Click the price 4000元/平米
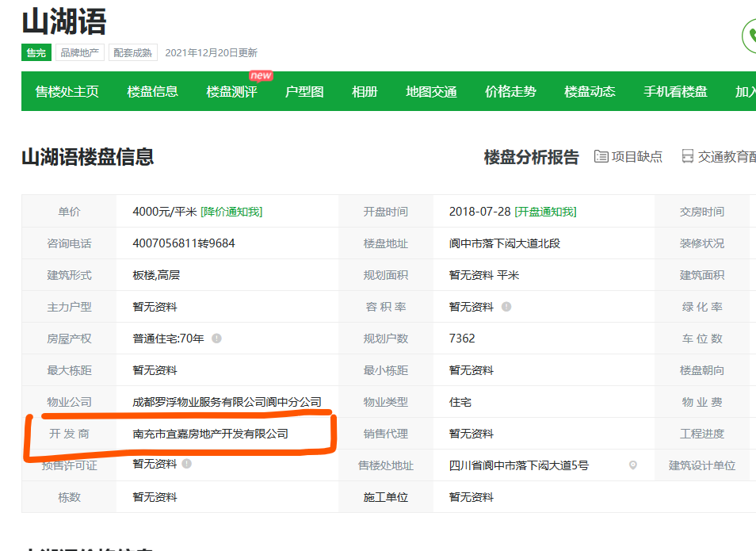756x551 pixels. (x=164, y=212)
